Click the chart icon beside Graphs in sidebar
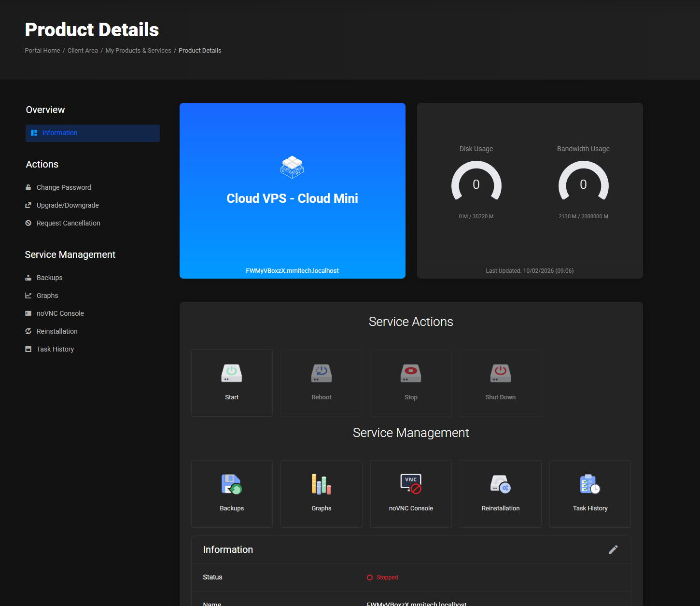This screenshot has height=606, width=700. pos(28,295)
